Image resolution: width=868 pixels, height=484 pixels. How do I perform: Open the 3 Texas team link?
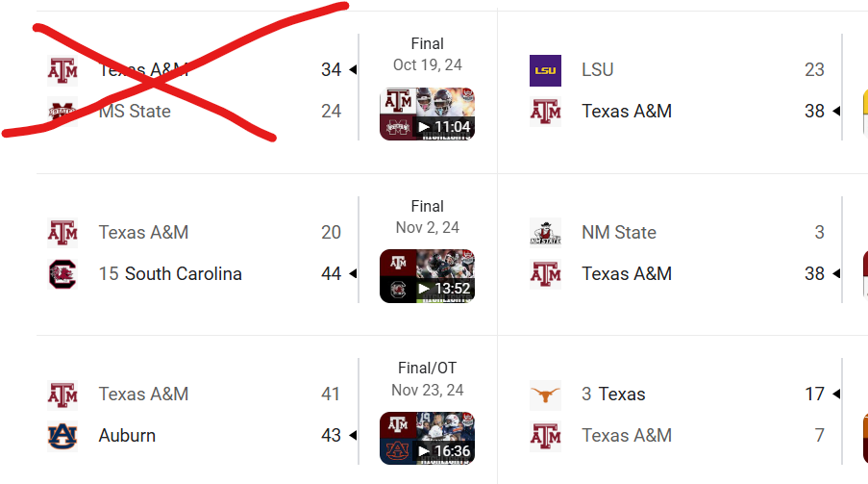tap(613, 395)
